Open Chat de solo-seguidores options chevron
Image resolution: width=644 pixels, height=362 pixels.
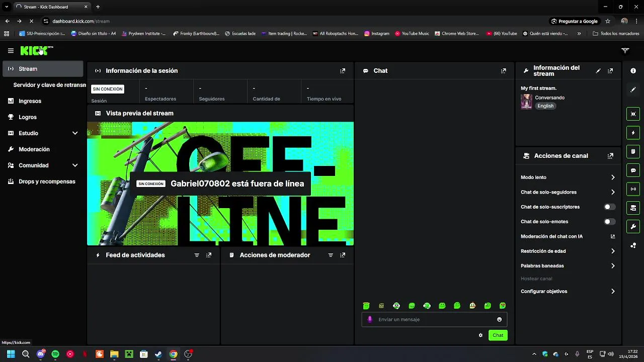coord(613,192)
